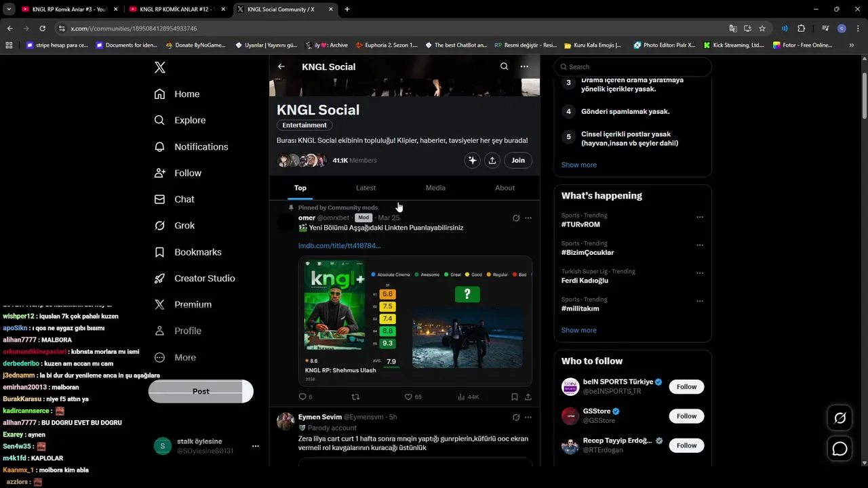This screenshot has height=488, width=868.
Task: Join the KNGL Social community
Action: (x=518, y=161)
